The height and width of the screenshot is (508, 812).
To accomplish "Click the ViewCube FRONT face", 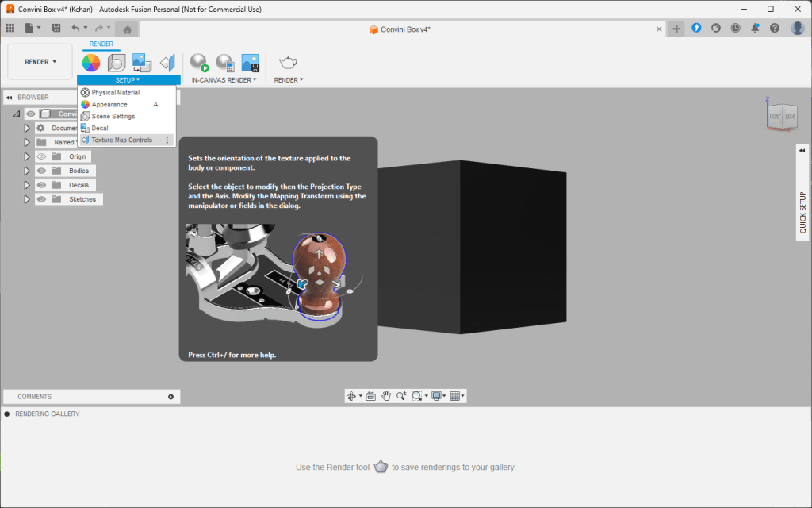I will pyautogui.click(x=775, y=116).
